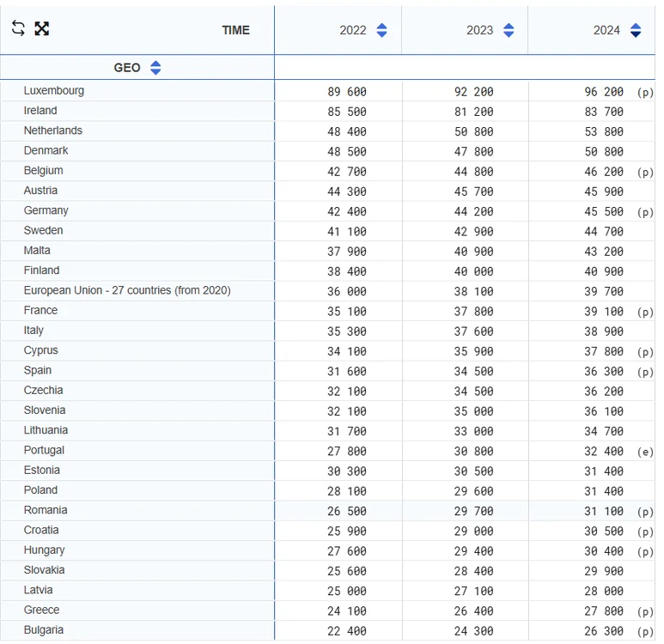Click the expand fullscreen arrows icon
Viewport: 664px width, 644px height.
(x=41, y=29)
